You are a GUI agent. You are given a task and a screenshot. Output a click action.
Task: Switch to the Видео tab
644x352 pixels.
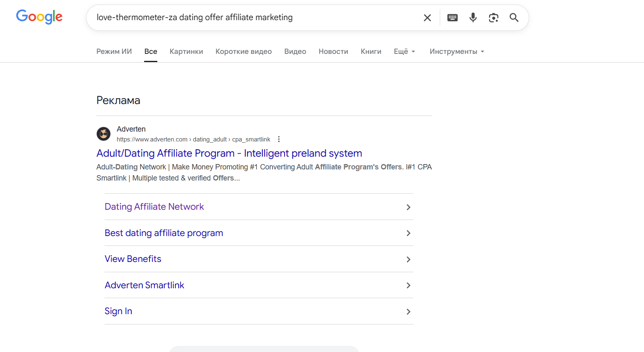[x=295, y=51]
